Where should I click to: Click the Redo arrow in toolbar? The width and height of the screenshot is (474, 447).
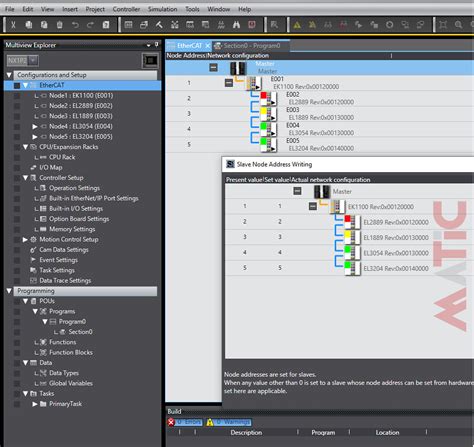point(90,25)
